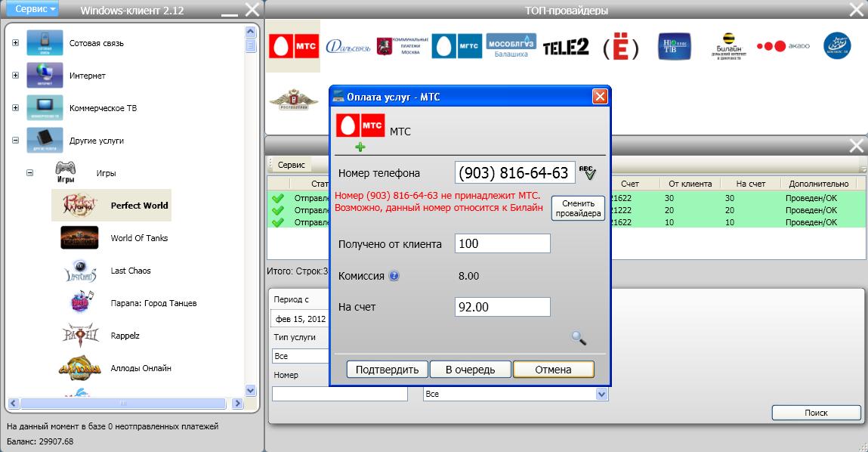
Task: Click the Дополнительно column header
Action: (818, 184)
